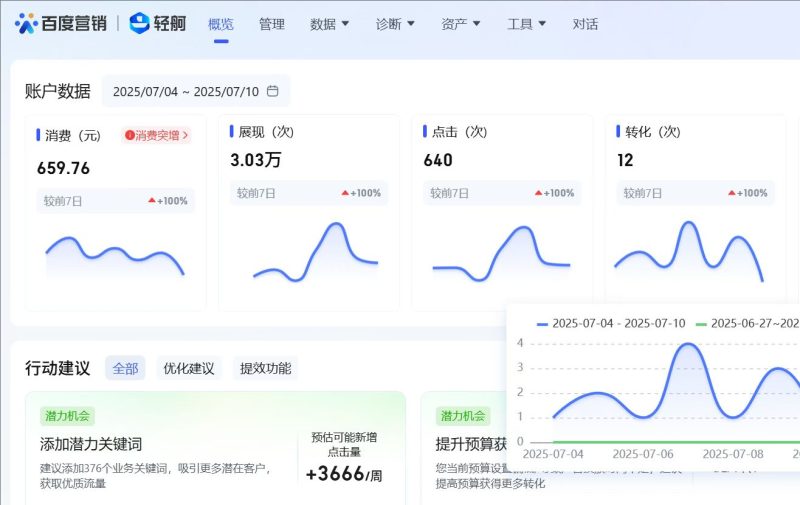800x505 pixels.
Task: Click the 展现 trend sparkline chart
Action: (x=315, y=252)
